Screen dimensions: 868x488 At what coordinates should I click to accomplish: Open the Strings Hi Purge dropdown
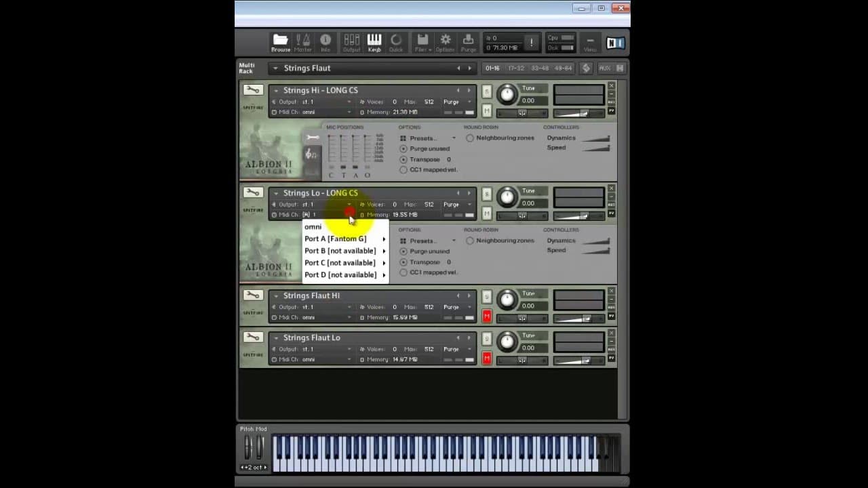457,102
